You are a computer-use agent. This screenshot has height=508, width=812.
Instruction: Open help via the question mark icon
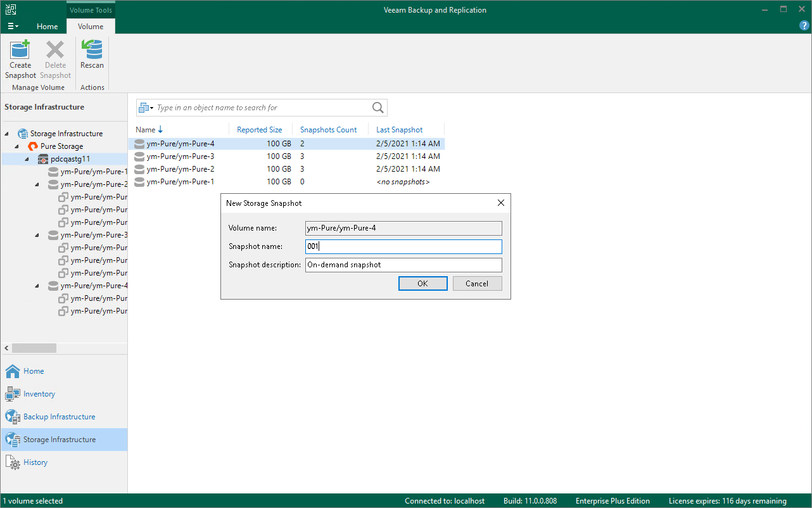(804, 26)
